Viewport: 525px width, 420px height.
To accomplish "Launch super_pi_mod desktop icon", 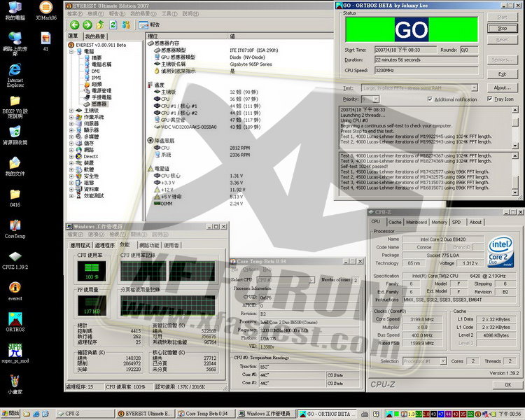I will point(15,353).
